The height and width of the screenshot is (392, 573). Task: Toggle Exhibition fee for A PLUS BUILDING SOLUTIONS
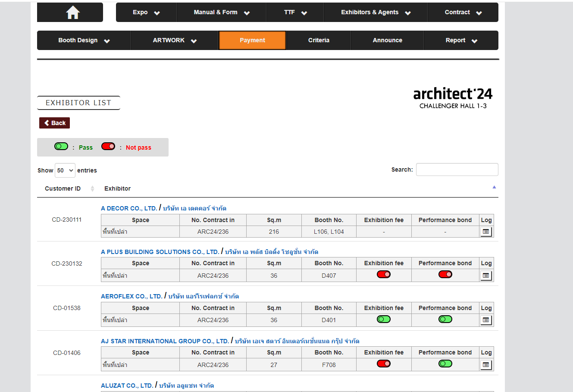(384, 274)
